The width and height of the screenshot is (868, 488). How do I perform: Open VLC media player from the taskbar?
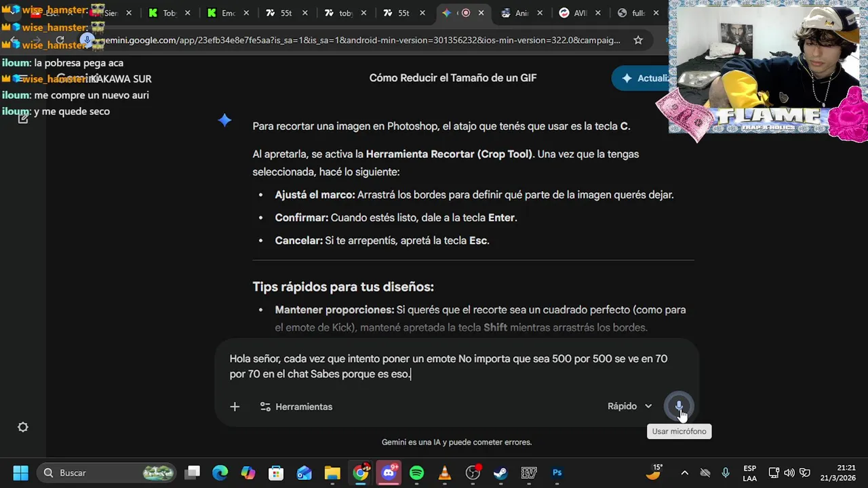coord(444,472)
